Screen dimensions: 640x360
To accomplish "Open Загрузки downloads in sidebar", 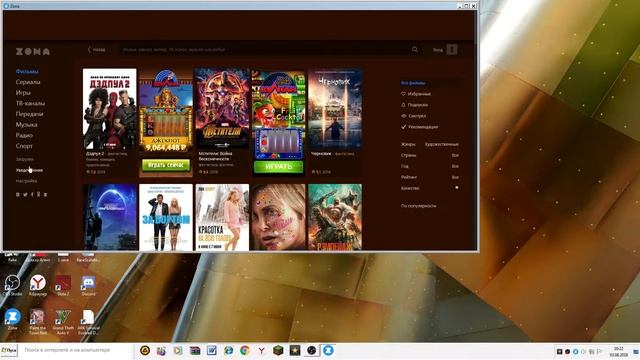I will [24, 159].
